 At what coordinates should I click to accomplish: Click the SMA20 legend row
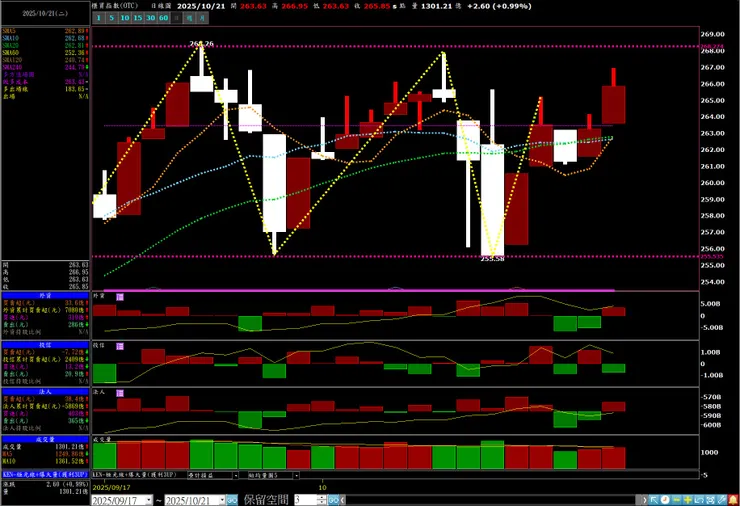pyautogui.click(x=45, y=45)
